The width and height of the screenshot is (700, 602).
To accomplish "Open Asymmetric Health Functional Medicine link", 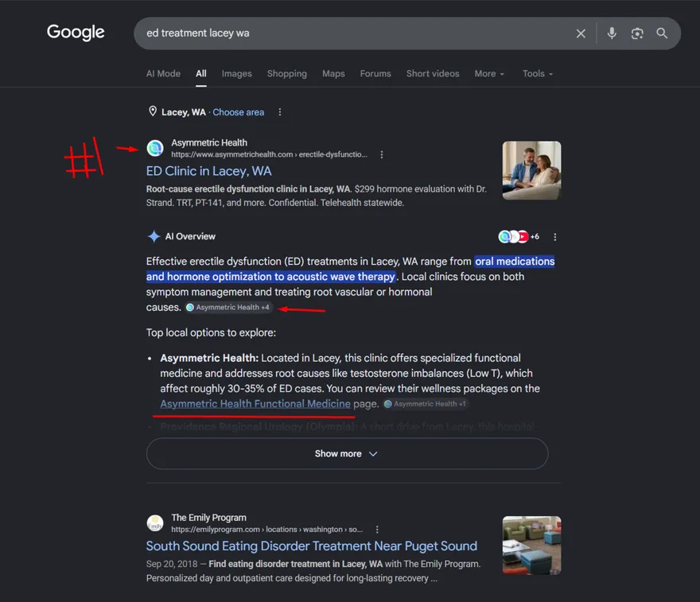I will pos(255,404).
